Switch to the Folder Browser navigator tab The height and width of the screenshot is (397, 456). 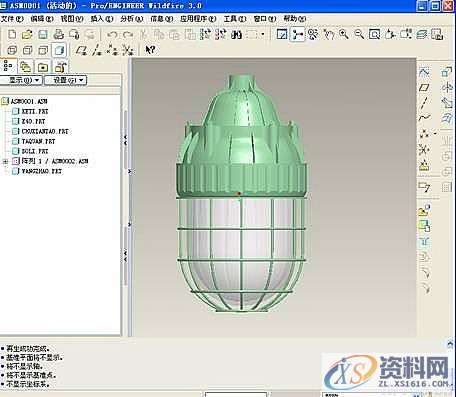25,67
